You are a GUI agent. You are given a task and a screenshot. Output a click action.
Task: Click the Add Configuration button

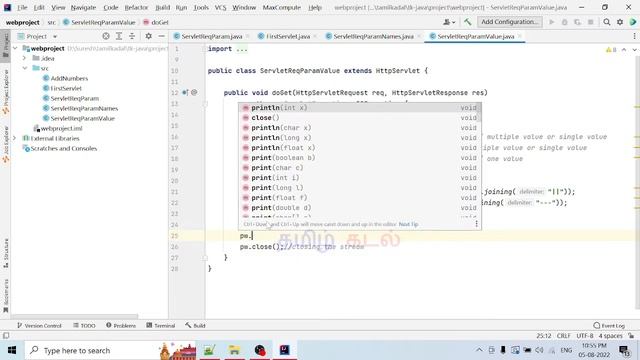(509, 22)
